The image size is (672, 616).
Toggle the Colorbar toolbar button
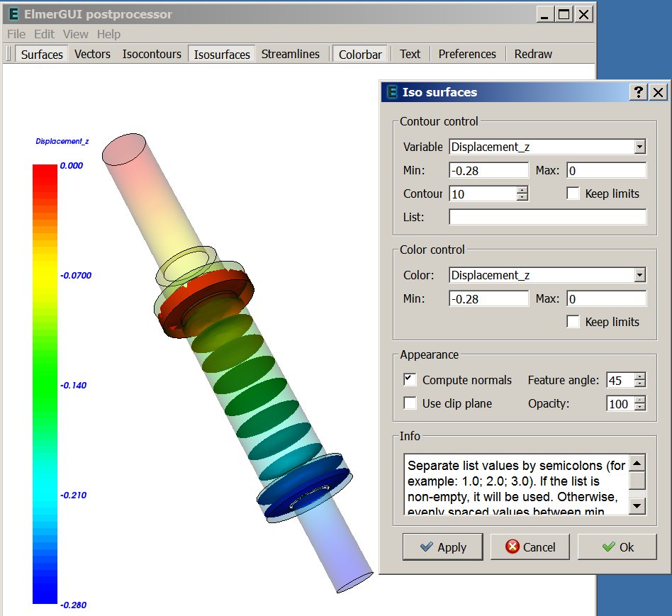tap(360, 55)
